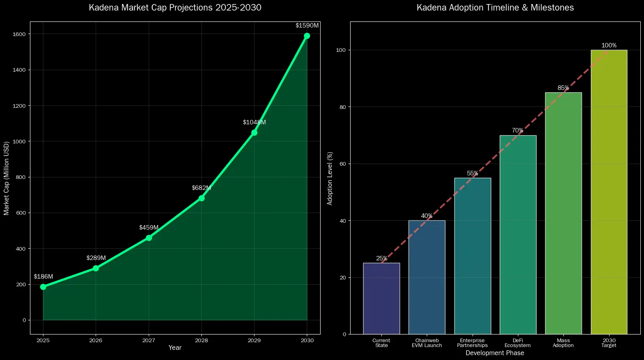644x360 pixels.
Task: Select the yellow-green 2030 Target bar
Action: [x=609, y=192]
